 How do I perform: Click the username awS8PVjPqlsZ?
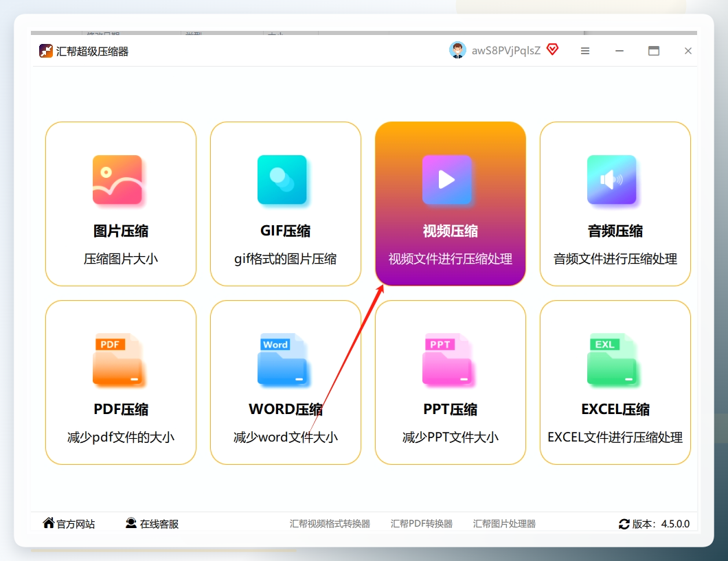click(x=506, y=51)
